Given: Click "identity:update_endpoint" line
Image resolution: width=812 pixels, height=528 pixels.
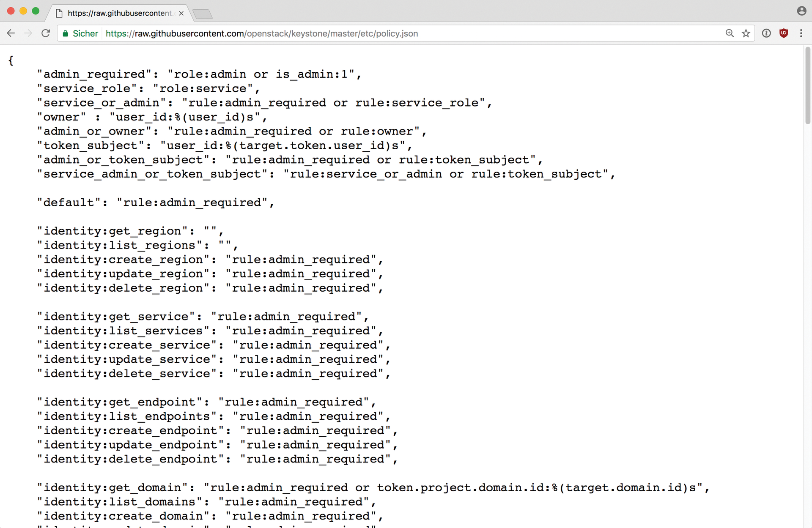Looking at the screenshot, I should [217, 445].
